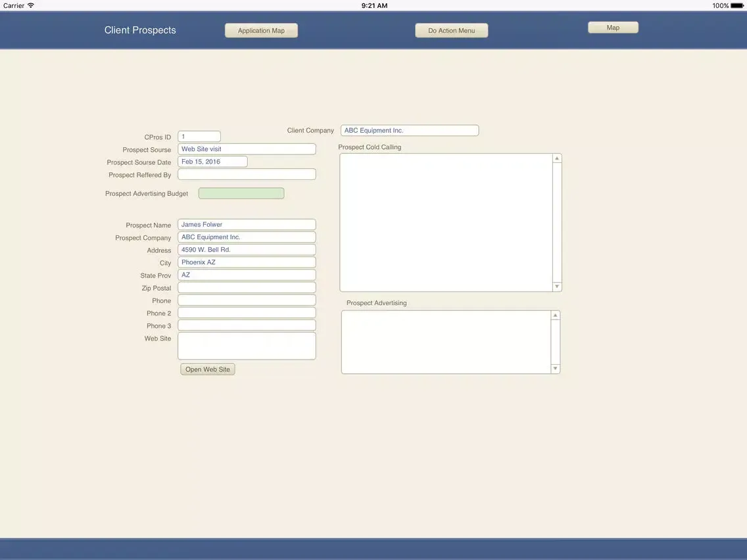Click the Phone 2 field
Screen dimensions: 747x560
click(x=247, y=313)
